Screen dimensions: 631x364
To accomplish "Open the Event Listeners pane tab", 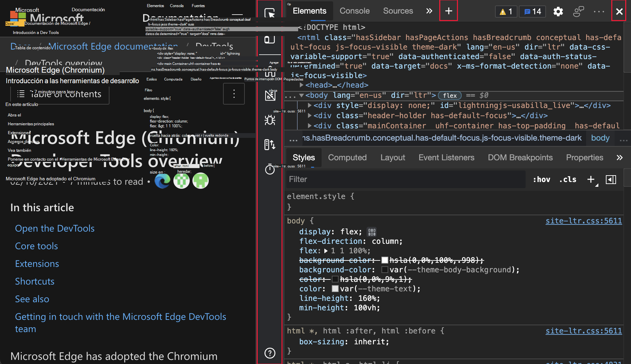I will tap(446, 158).
